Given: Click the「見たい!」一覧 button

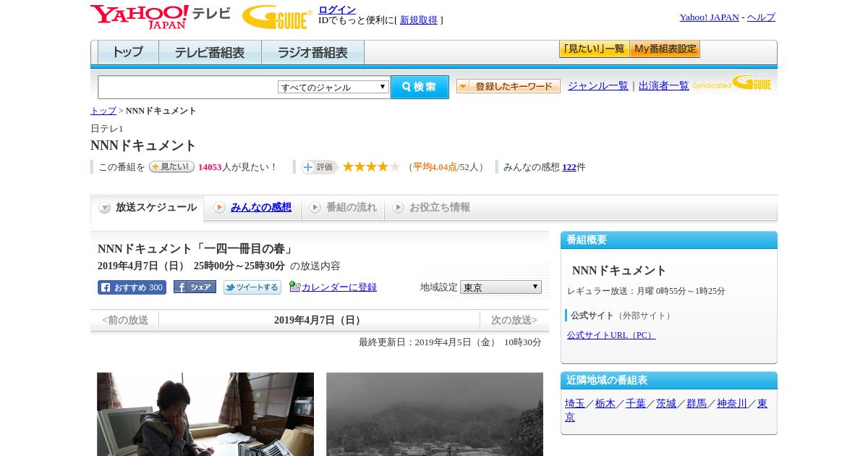Looking at the screenshot, I should click(594, 49).
